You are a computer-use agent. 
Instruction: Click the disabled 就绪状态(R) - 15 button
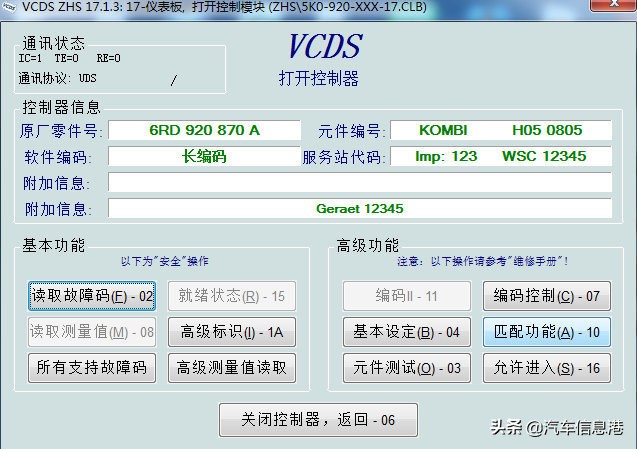pos(232,296)
